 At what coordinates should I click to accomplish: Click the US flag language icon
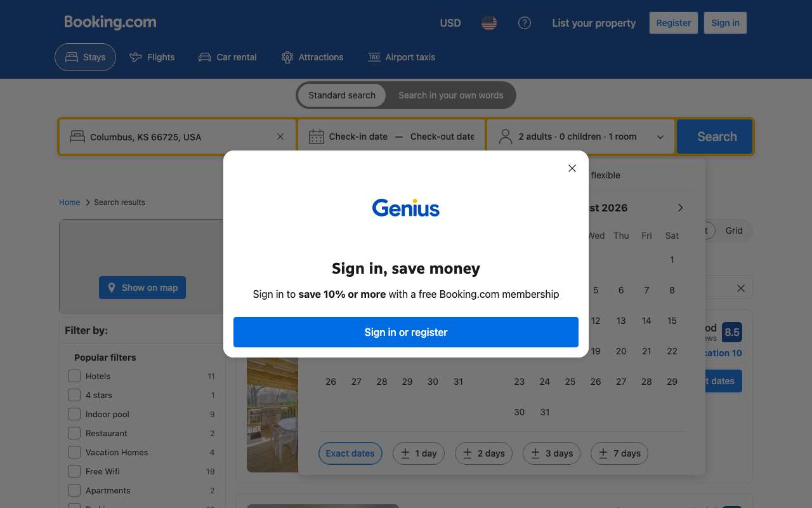pyautogui.click(x=489, y=23)
